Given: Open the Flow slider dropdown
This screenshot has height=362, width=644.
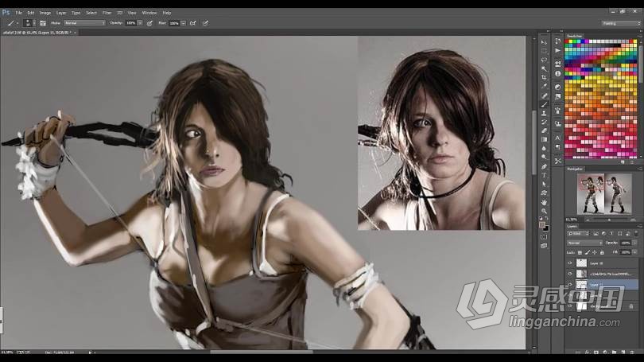Looking at the screenshot, I should (183, 23).
